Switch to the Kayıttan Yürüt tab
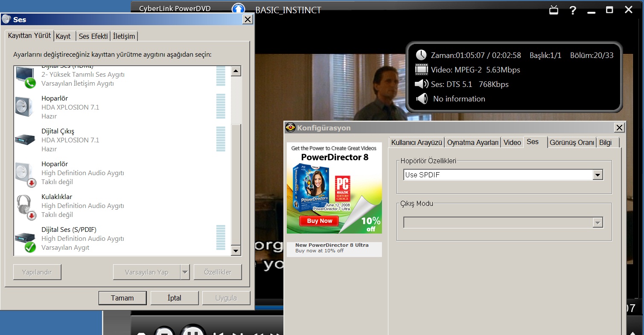Image resolution: width=644 pixels, height=335 pixels. click(29, 36)
